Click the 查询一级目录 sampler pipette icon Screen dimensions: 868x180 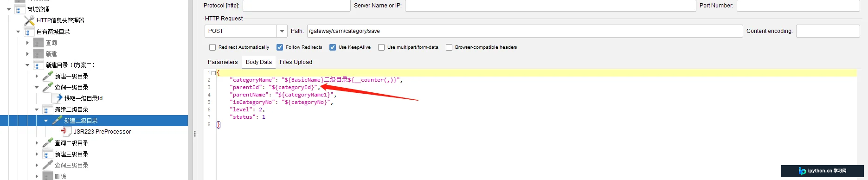point(48,87)
